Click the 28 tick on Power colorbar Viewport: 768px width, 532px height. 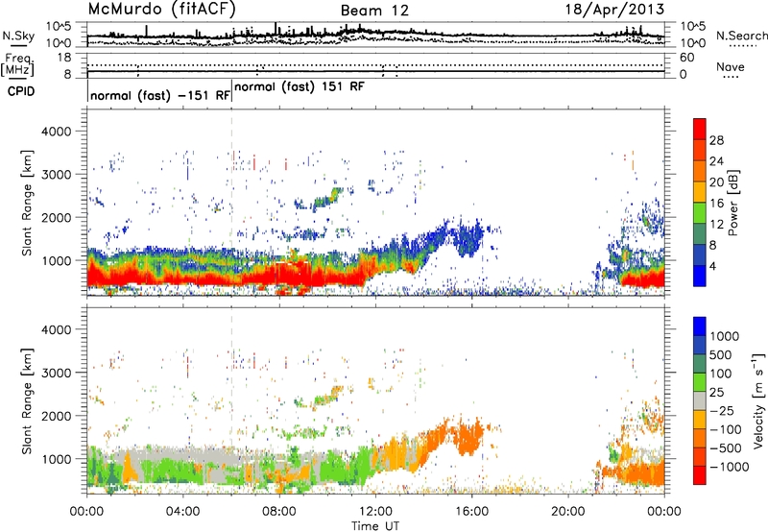[x=716, y=140]
